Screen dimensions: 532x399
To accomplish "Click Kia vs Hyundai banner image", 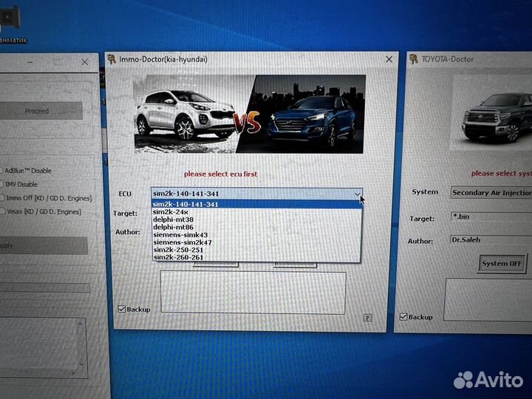I will click(x=249, y=114).
